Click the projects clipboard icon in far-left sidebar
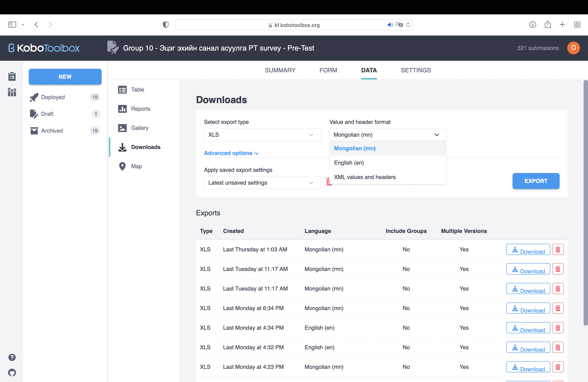 point(12,76)
